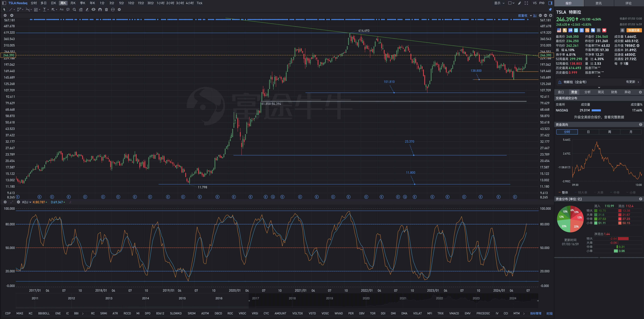The height and width of the screenshot is (319, 644).
Task: Select the 周 capital flow period
Action: click(610, 132)
